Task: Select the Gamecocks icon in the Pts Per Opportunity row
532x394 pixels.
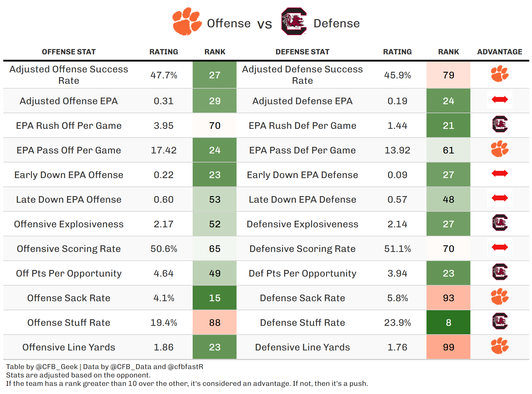Action: pos(500,272)
